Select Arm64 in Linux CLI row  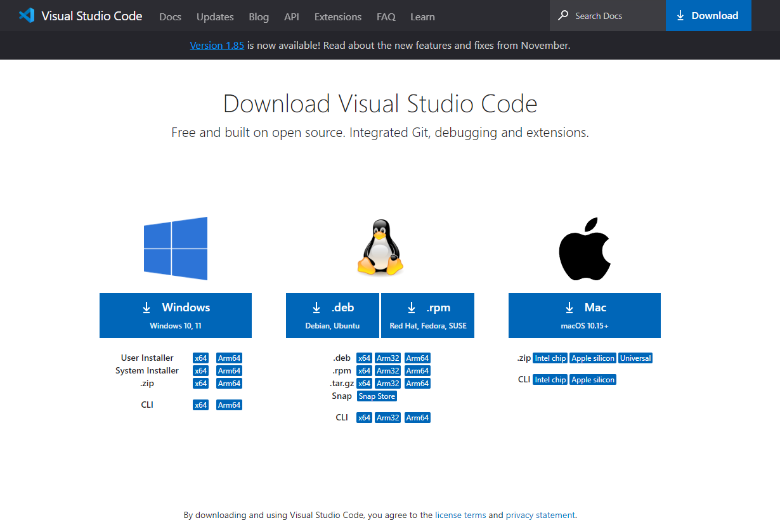(417, 418)
